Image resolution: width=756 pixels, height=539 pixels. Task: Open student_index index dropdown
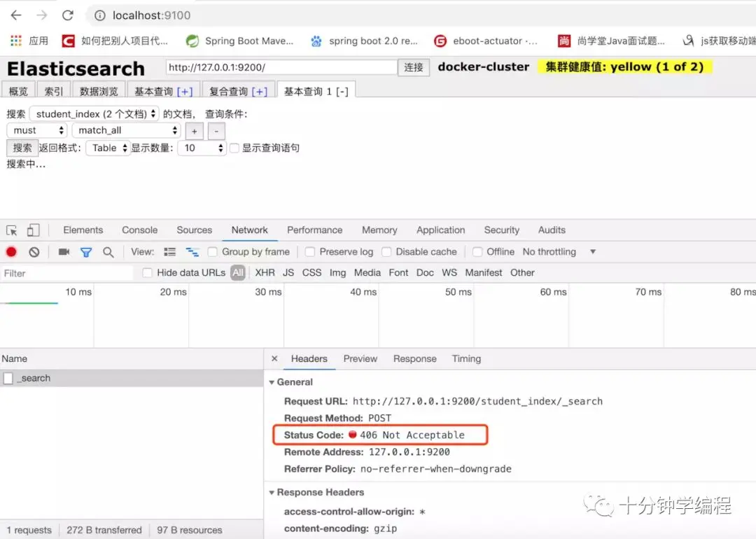[94, 114]
